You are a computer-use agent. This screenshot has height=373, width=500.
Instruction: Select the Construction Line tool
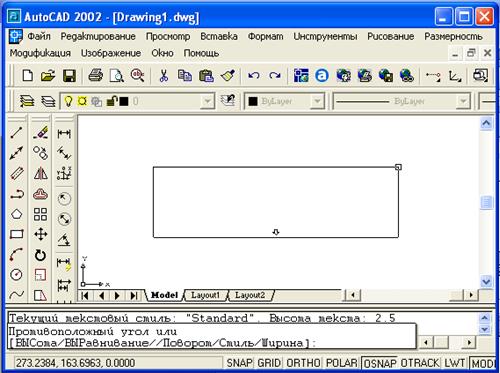[16, 153]
